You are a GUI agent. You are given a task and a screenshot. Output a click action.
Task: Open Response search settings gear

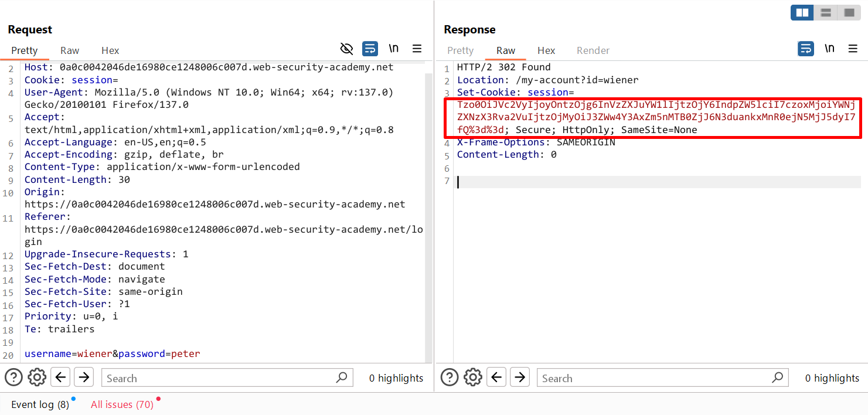473,377
